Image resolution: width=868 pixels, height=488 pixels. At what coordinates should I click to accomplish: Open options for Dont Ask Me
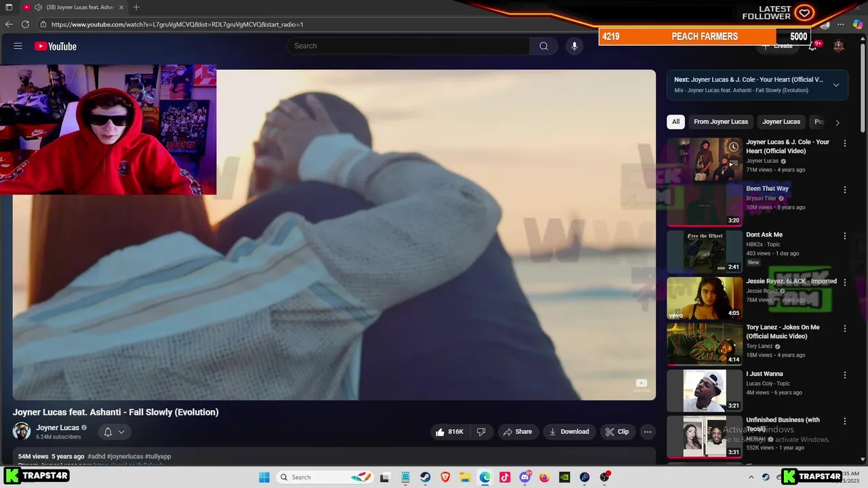(845, 236)
